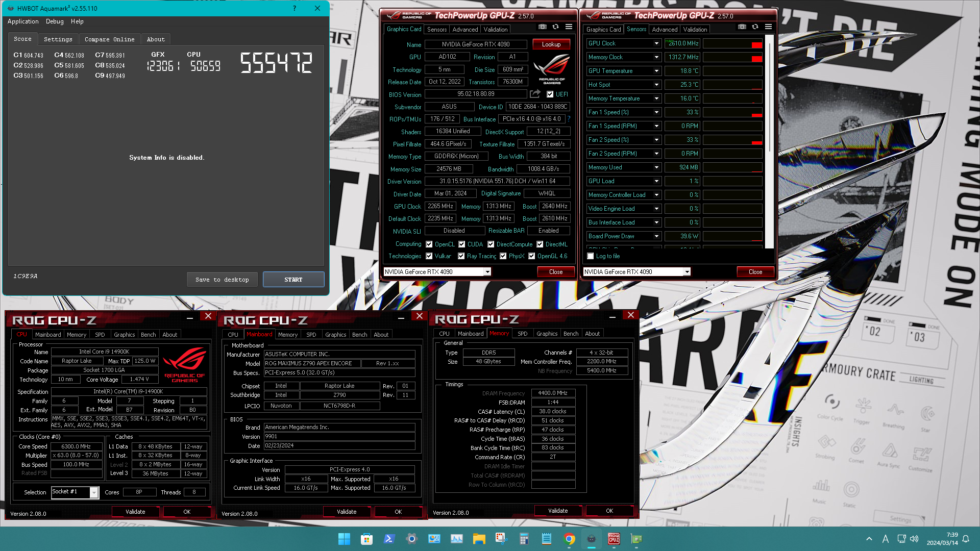The width and height of the screenshot is (980, 551).
Task: Click the volume speaker tray icon
Action: point(914,539)
